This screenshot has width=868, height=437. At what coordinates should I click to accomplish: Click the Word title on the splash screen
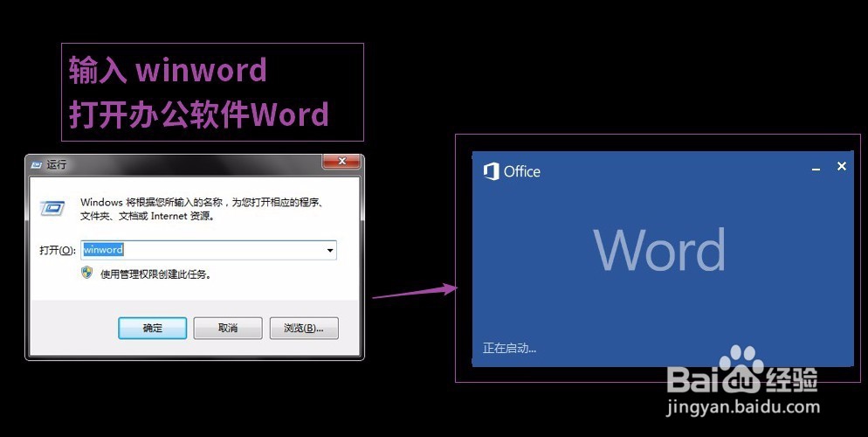coord(659,249)
